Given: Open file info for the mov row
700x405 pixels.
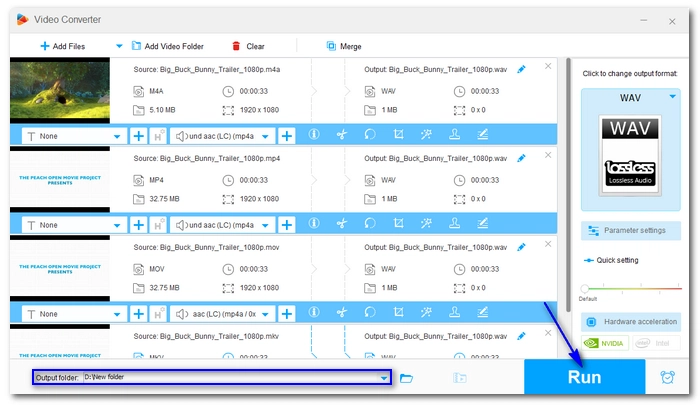Looking at the screenshot, I should pyautogui.click(x=314, y=312).
